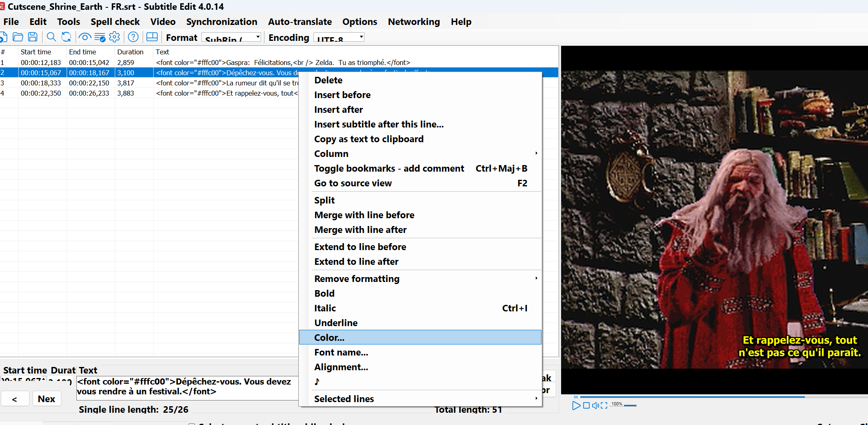
Task: Choose Color... in context menu
Action: click(x=420, y=338)
